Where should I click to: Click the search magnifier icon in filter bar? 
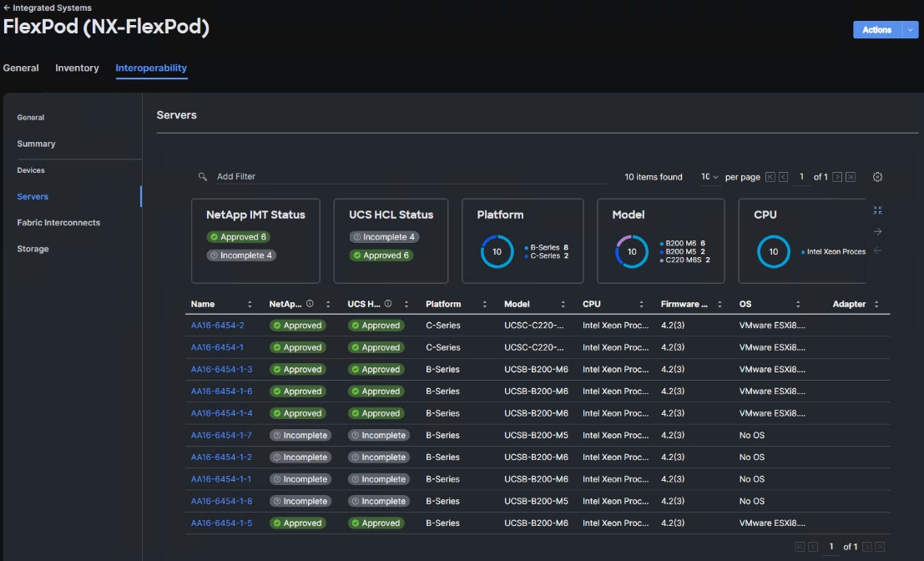tap(203, 177)
